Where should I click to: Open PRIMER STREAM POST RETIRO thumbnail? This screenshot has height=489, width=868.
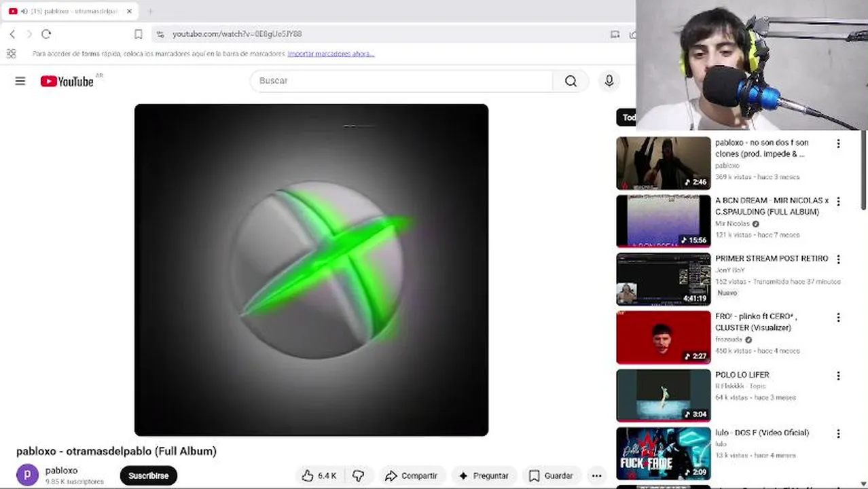click(663, 279)
